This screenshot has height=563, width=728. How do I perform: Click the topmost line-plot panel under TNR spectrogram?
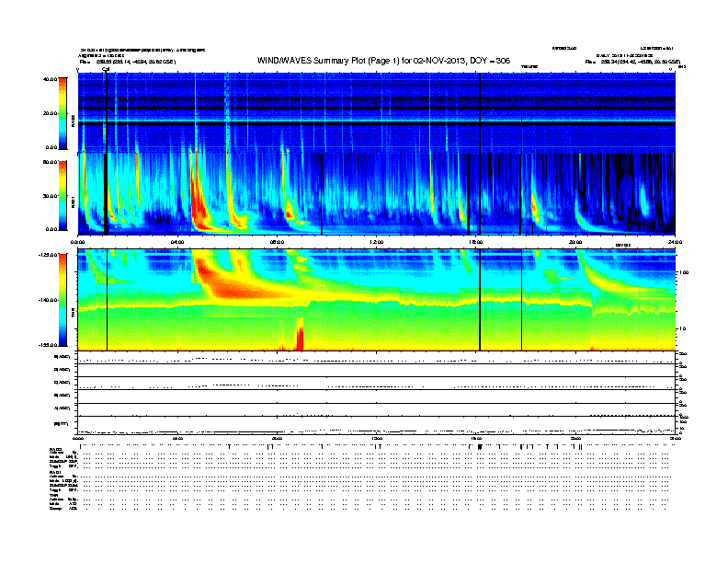click(x=377, y=358)
